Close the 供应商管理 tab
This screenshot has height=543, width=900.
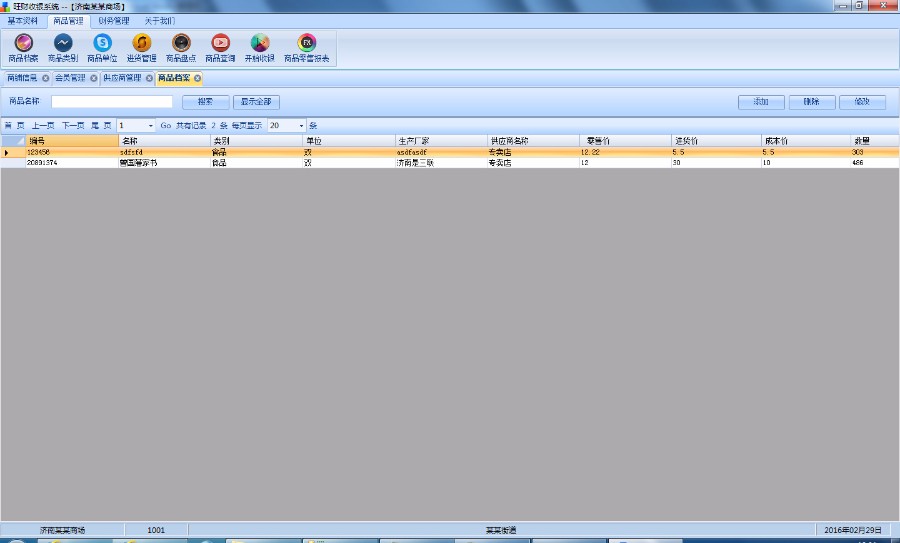(x=149, y=78)
